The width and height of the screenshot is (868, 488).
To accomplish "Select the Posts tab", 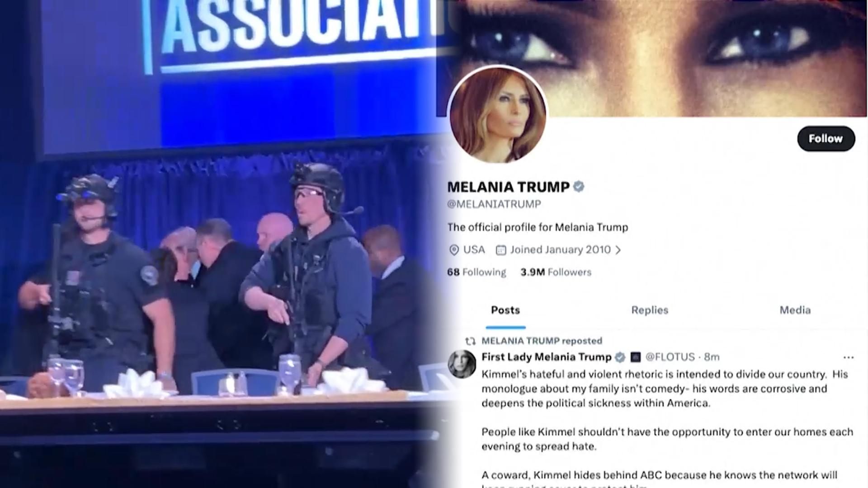I will coord(505,310).
